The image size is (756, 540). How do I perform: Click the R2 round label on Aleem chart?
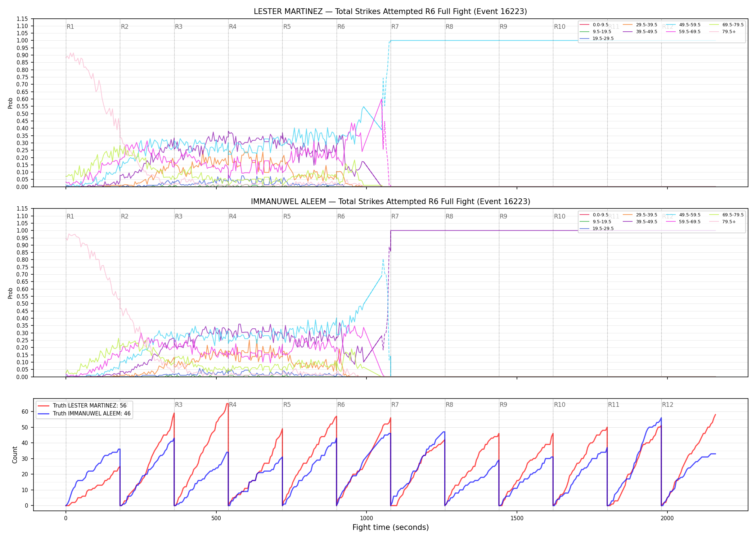click(125, 216)
